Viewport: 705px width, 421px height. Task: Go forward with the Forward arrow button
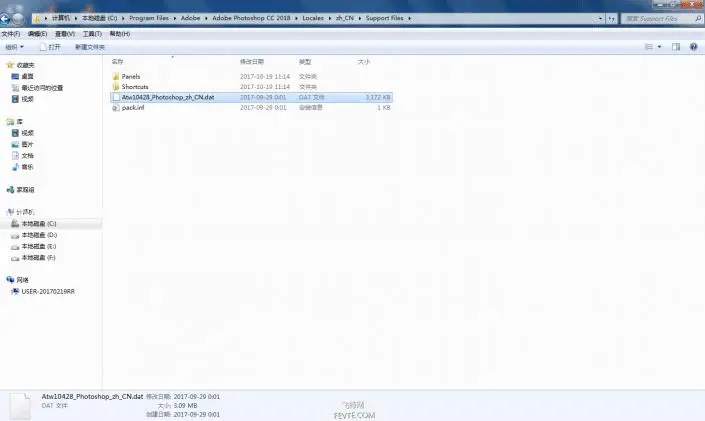click(18, 18)
